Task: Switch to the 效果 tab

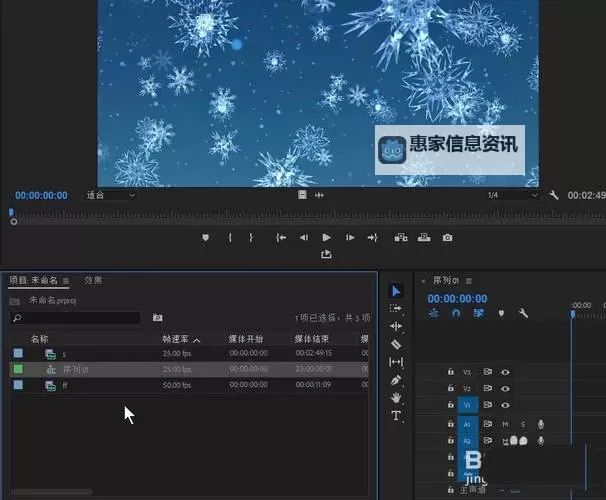Action: [93, 280]
